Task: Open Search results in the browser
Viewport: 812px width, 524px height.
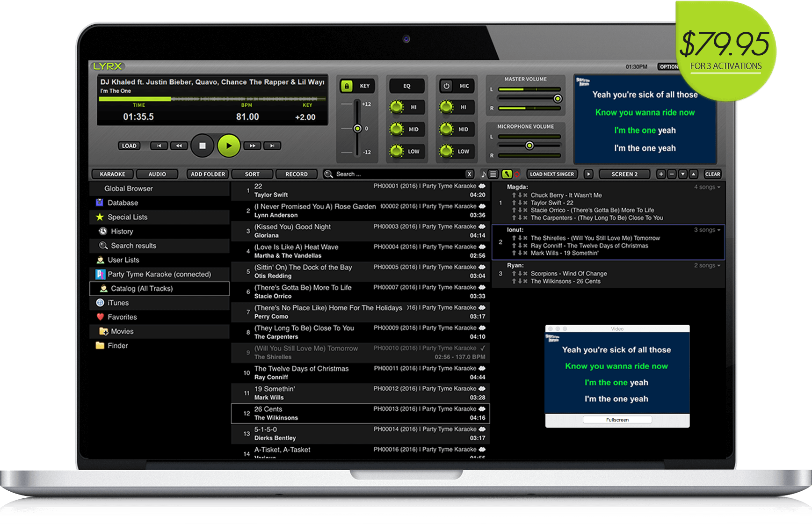Action: coord(159,246)
